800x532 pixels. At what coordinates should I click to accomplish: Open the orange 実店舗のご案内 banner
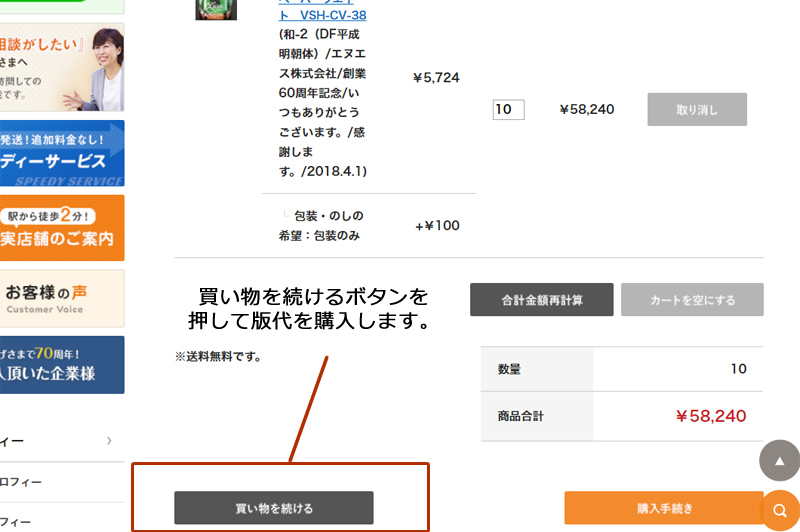point(62,228)
